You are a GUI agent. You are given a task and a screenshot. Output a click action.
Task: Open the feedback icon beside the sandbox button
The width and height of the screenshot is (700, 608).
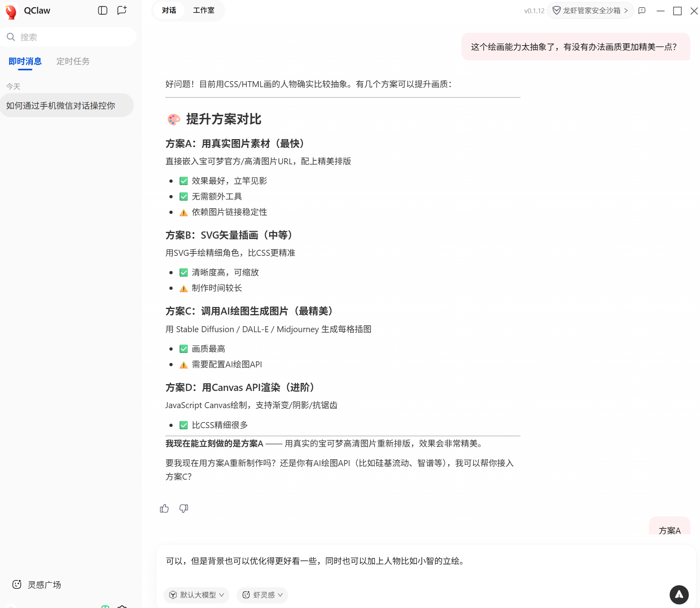[x=642, y=11]
